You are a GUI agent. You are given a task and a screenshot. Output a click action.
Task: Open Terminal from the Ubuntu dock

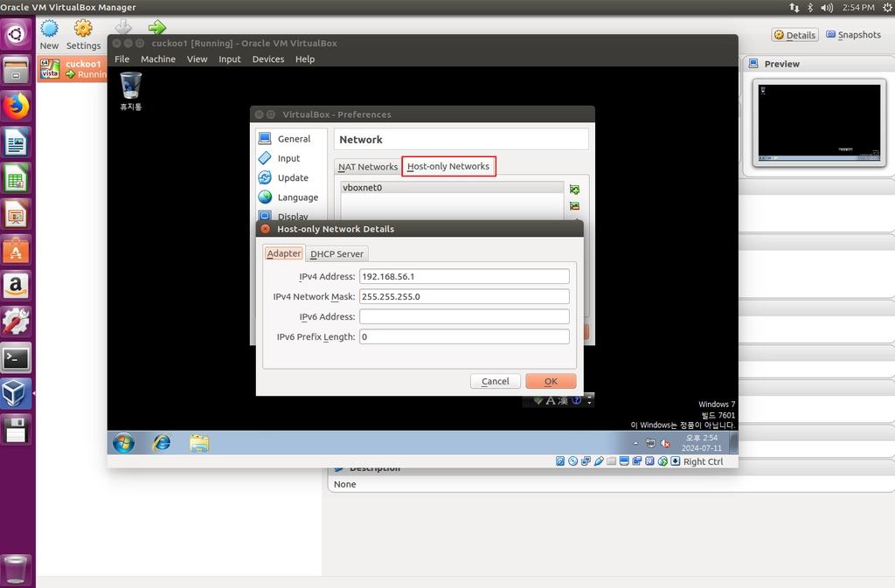click(16, 358)
